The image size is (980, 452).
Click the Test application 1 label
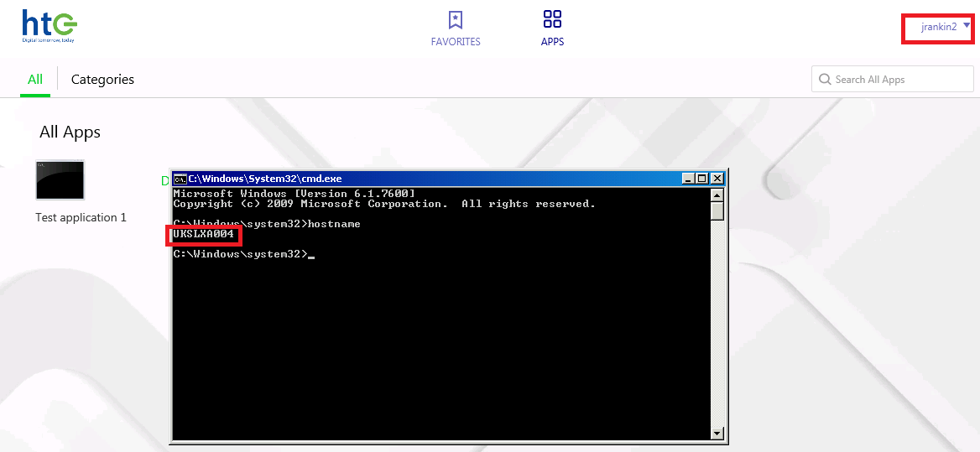[x=81, y=217]
